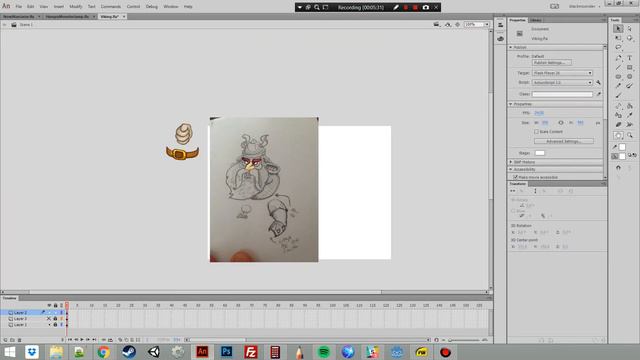Image resolution: width=640 pixels, height=360 pixels.
Task: Click Go to first frame button
Action: click(x=70, y=340)
